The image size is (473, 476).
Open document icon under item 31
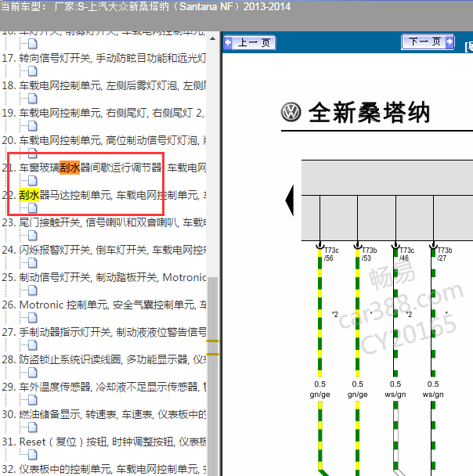coord(32,455)
